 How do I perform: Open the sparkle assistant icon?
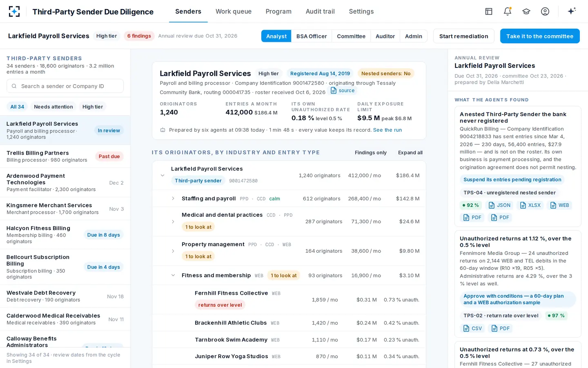572,11
